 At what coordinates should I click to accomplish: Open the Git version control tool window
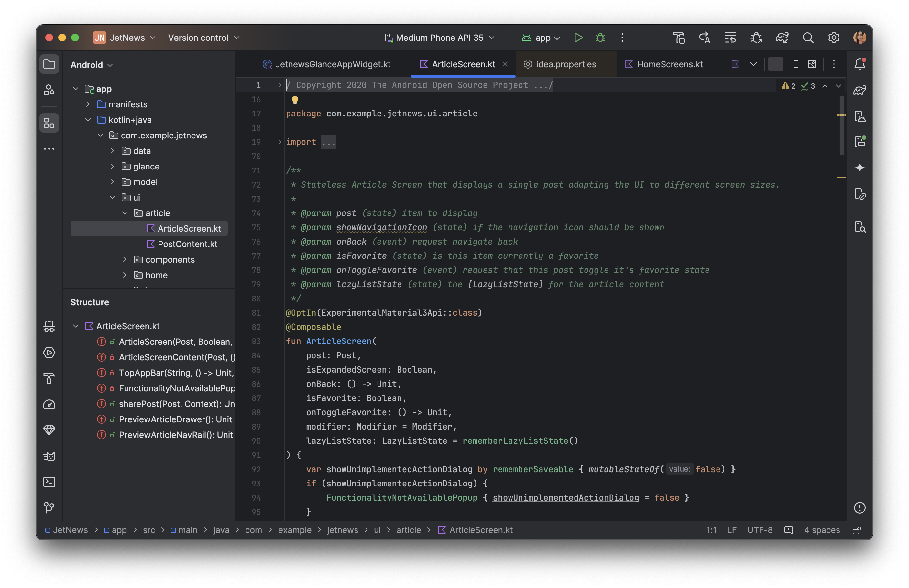pyautogui.click(x=49, y=507)
